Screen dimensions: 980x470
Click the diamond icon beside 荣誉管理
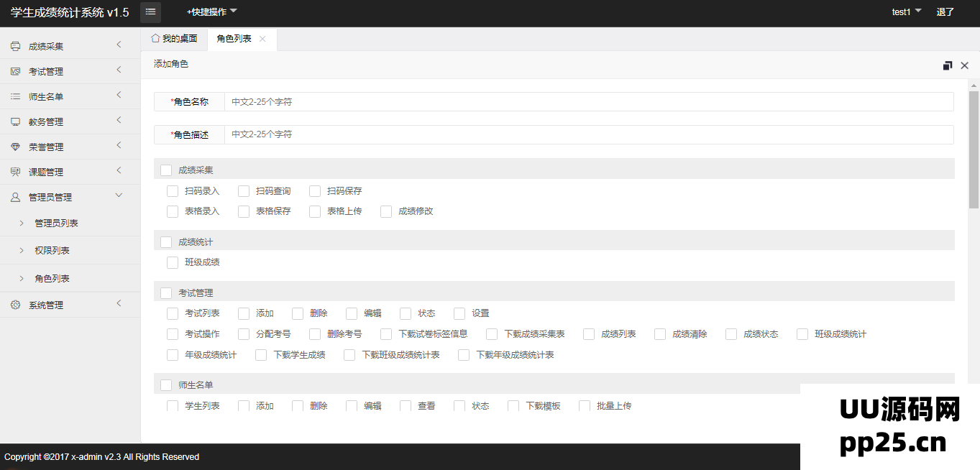tap(15, 147)
